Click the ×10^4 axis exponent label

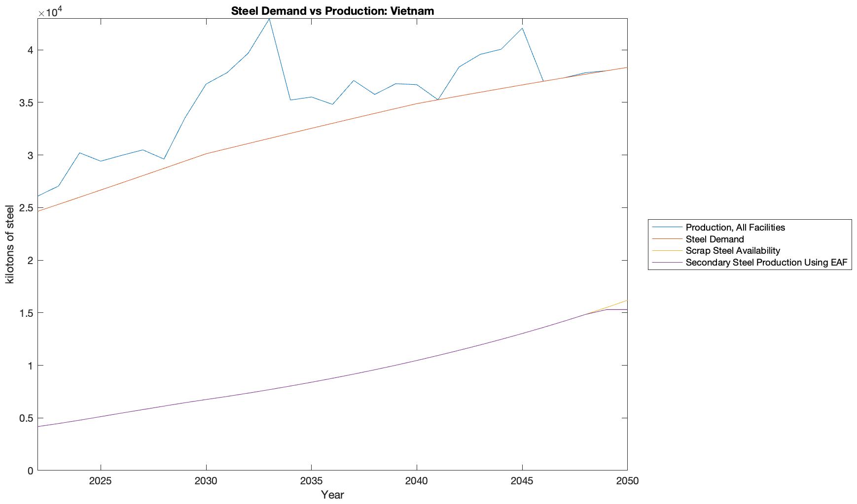click(x=49, y=12)
